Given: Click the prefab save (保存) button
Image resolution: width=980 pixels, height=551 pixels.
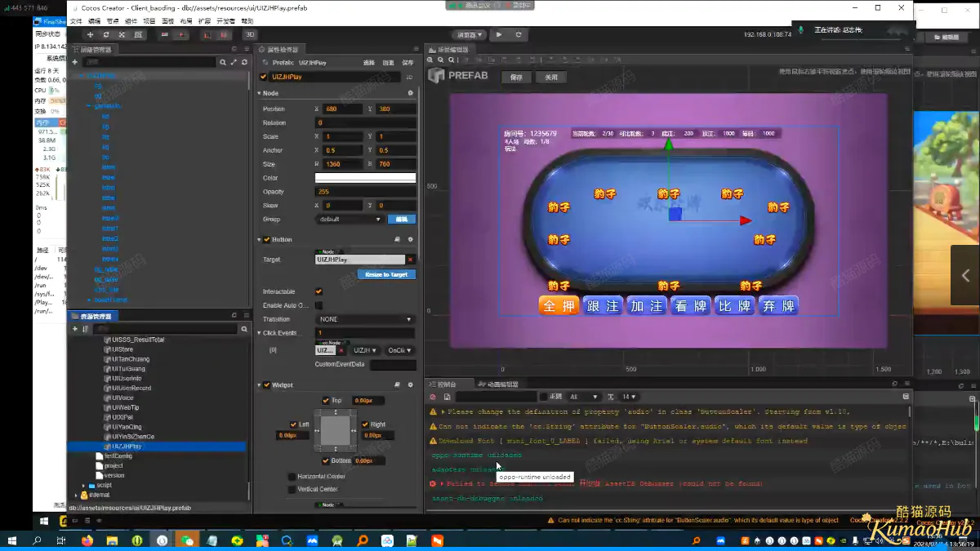Looking at the screenshot, I should (516, 77).
